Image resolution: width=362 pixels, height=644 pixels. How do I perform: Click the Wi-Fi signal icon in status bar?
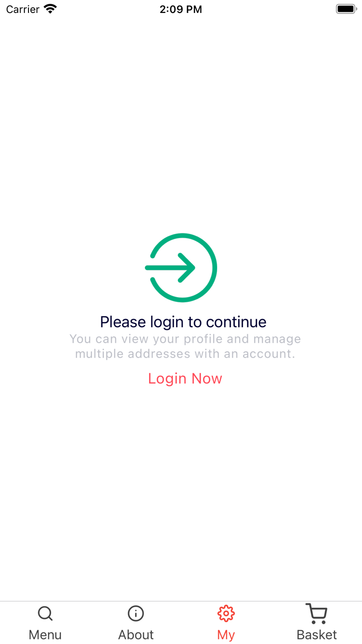click(x=50, y=9)
